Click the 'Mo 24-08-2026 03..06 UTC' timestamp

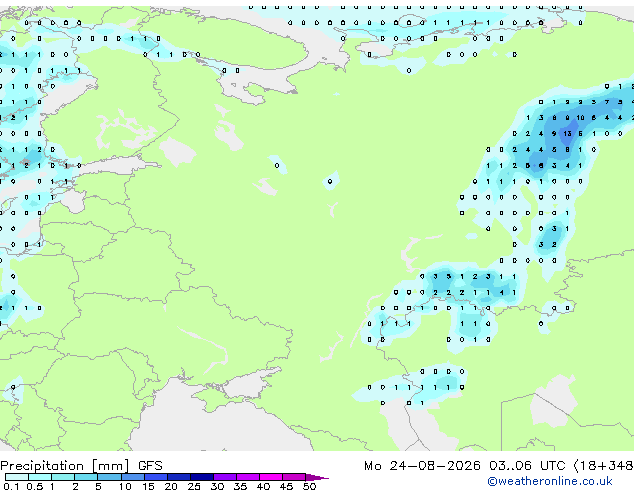point(465,466)
